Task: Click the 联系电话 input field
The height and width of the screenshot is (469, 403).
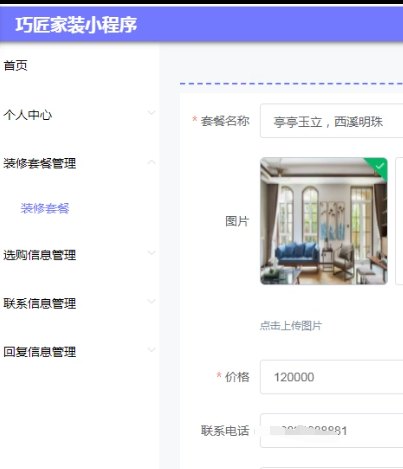Action: coord(331,431)
